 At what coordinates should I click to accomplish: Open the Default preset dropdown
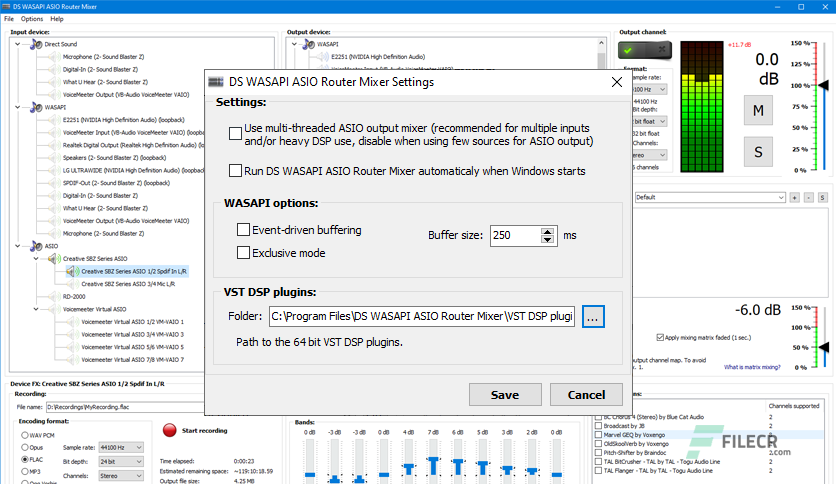tap(781, 198)
